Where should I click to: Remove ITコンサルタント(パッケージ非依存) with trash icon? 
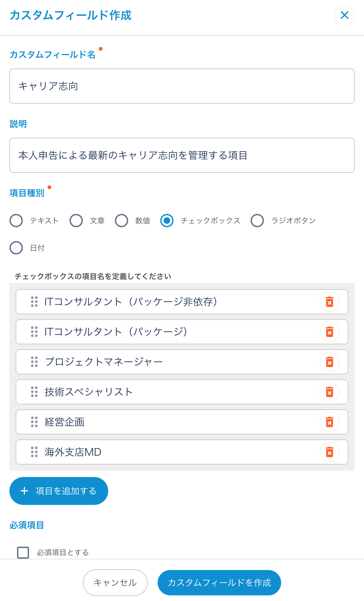329,302
